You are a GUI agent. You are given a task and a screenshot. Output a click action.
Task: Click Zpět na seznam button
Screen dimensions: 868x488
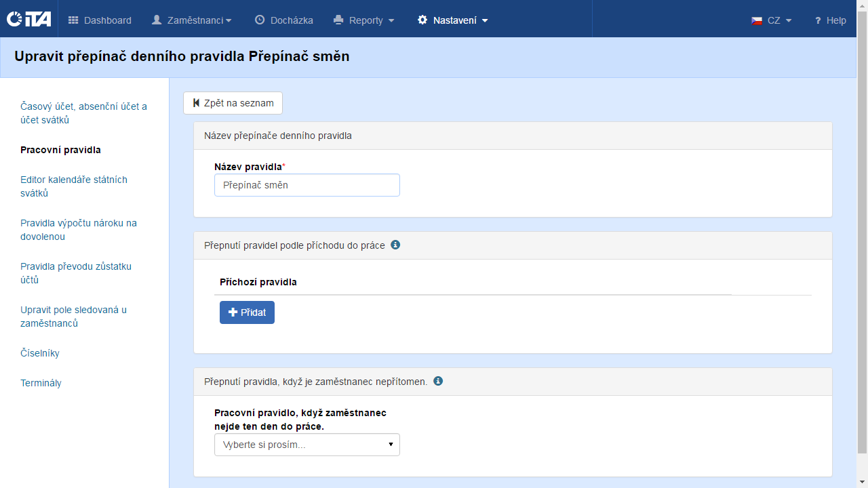[x=233, y=103]
